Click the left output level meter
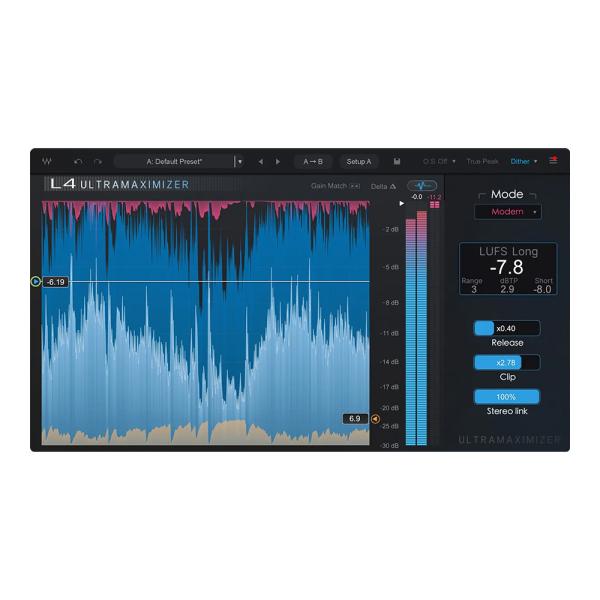The height and width of the screenshot is (600, 600). 411,332
